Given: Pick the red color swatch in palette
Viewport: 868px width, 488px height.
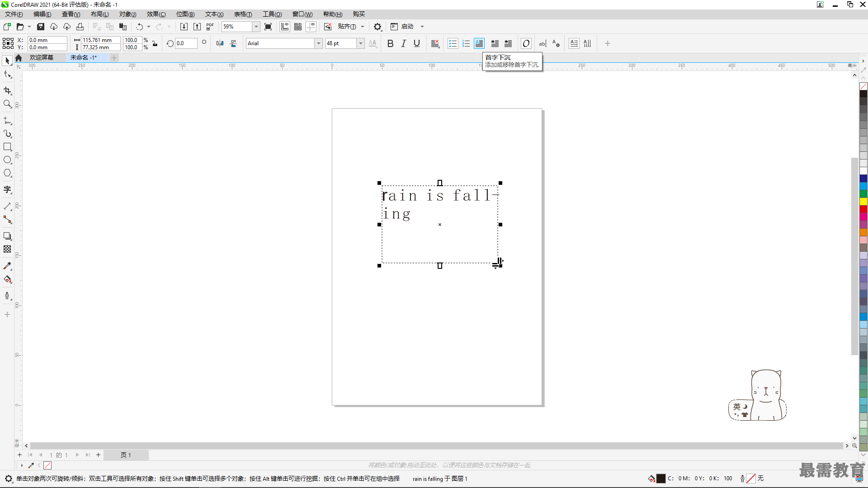Looking at the screenshot, I should (x=863, y=209).
